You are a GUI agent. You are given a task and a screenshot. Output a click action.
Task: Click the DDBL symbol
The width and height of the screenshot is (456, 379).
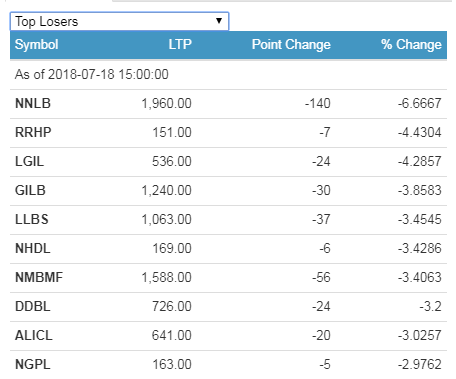tap(33, 306)
